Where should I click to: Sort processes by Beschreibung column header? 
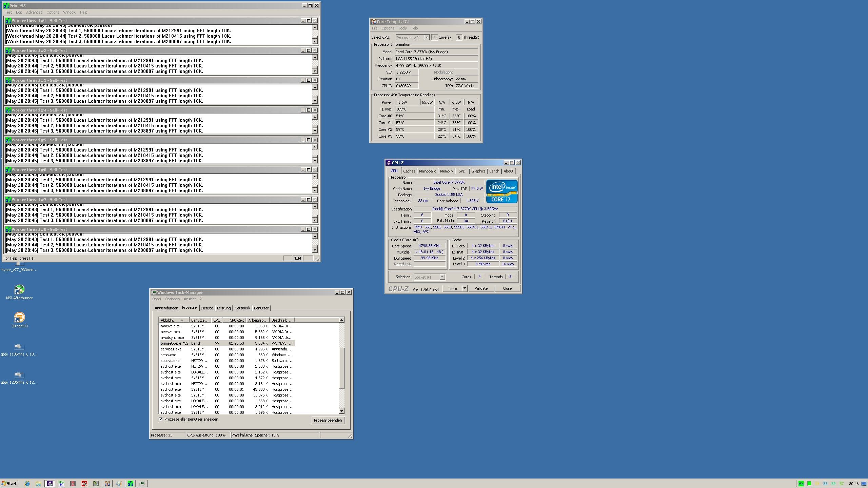pyautogui.click(x=282, y=320)
